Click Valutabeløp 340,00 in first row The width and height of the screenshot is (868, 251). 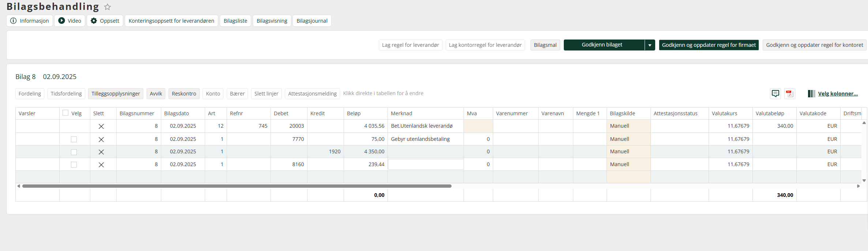click(x=785, y=126)
